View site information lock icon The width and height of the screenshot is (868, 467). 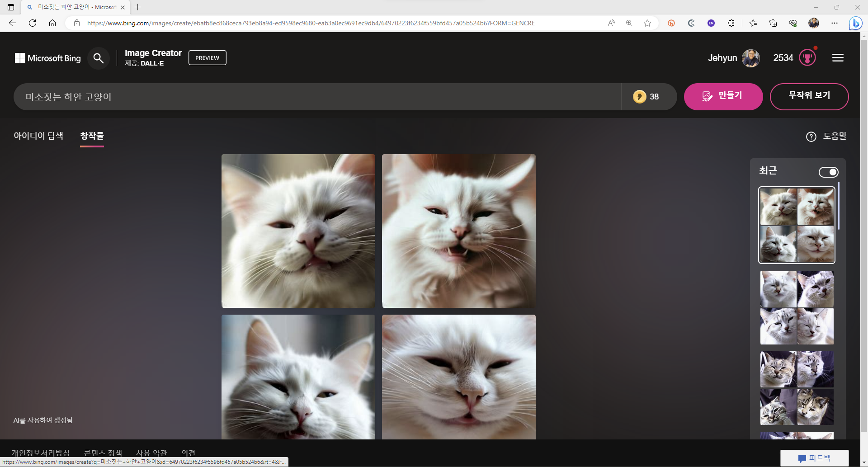pos(77,23)
